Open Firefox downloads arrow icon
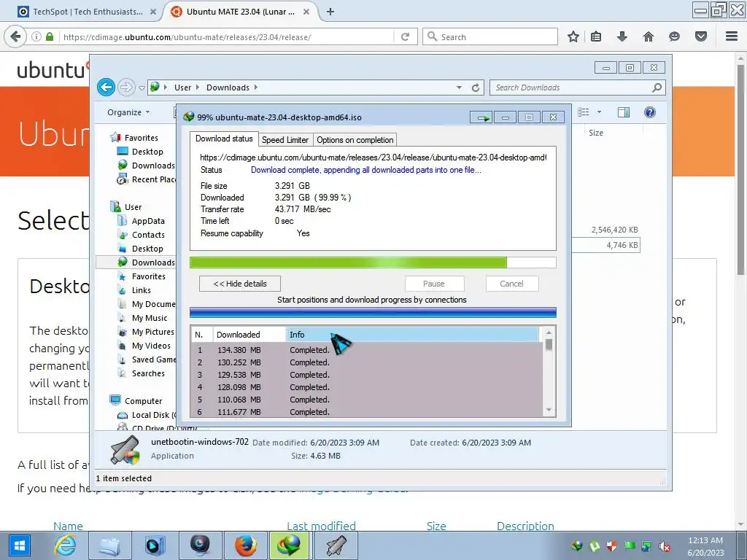 622,36
